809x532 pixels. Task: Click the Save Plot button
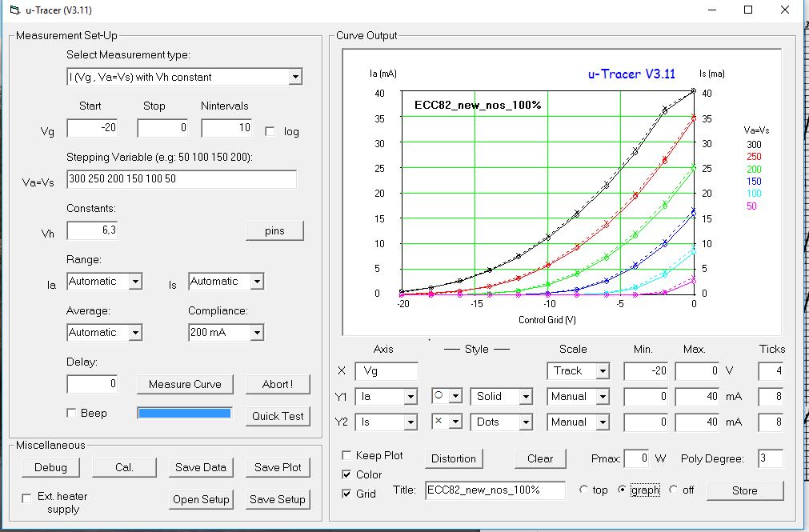(x=278, y=467)
